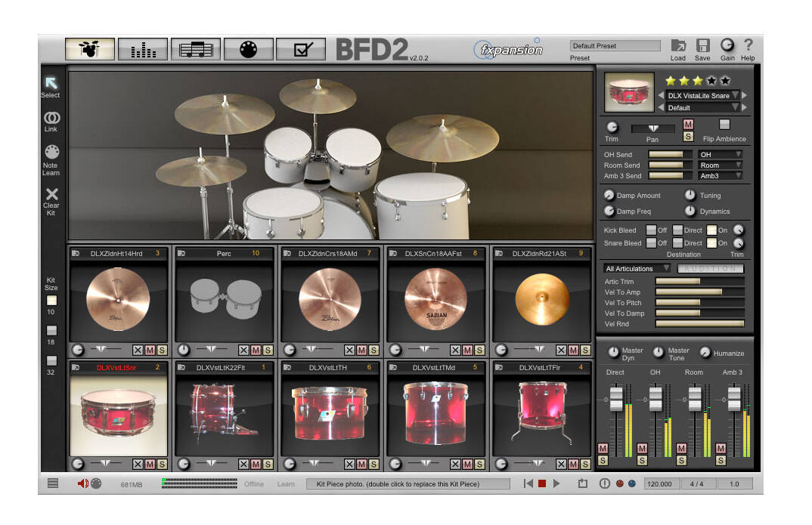Activate the Select arrow tool

point(51,83)
